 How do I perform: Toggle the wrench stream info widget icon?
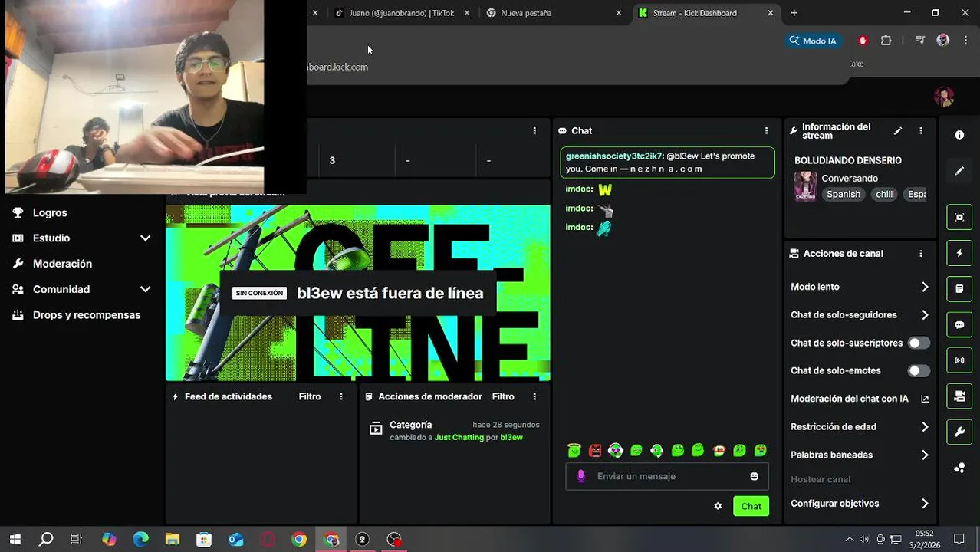tap(959, 432)
